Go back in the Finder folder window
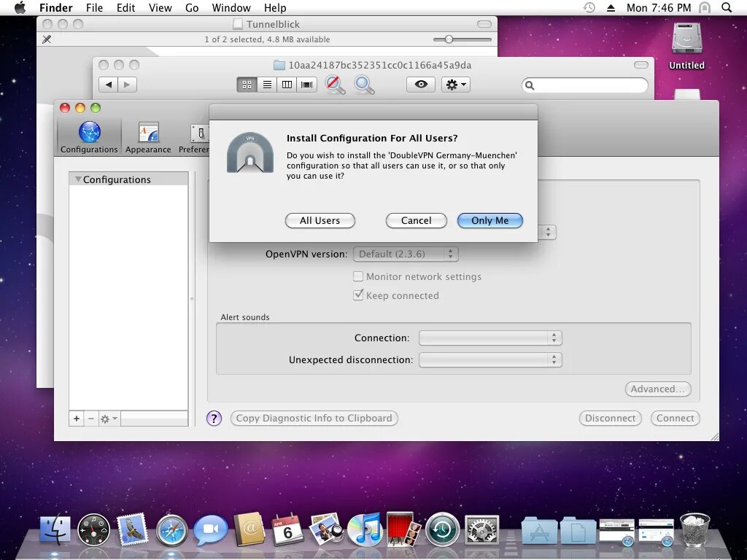The width and height of the screenshot is (747, 560). tap(109, 85)
